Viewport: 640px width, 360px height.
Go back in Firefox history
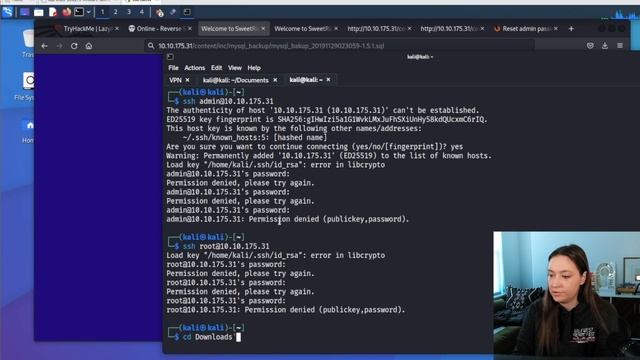click(x=44, y=46)
